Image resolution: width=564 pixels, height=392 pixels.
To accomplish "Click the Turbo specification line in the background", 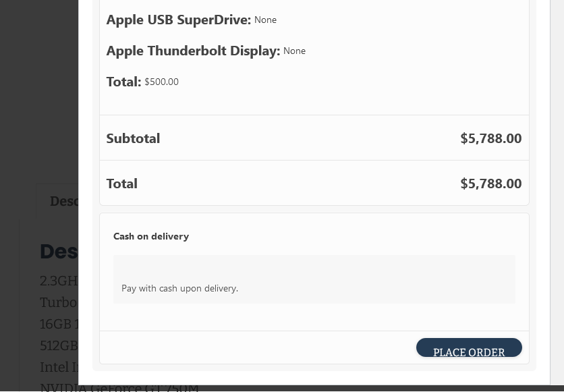I will 59,302.
